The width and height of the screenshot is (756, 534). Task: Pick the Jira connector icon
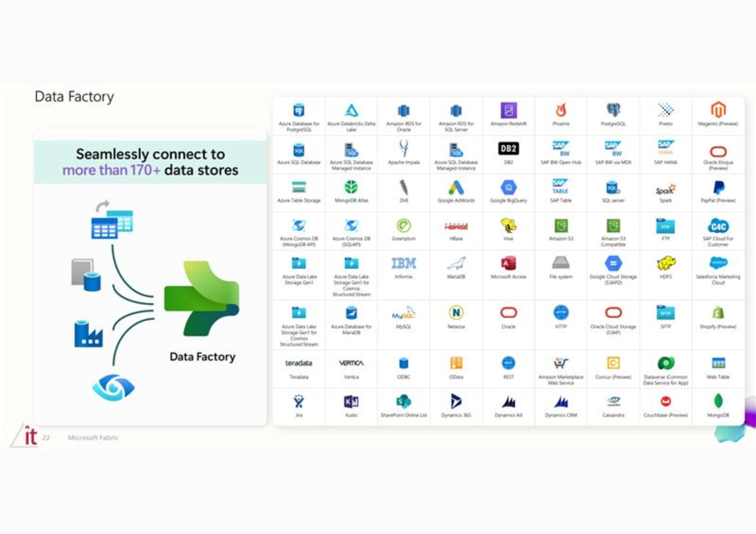[x=299, y=401]
